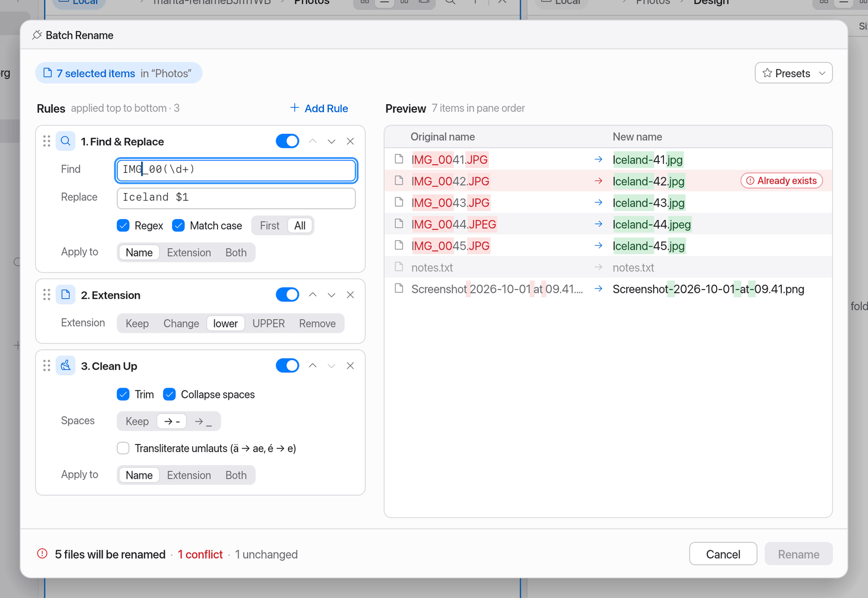Remove the Find & Replace rule
868x598 pixels.
pyautogui.click(x=350, y=142)
